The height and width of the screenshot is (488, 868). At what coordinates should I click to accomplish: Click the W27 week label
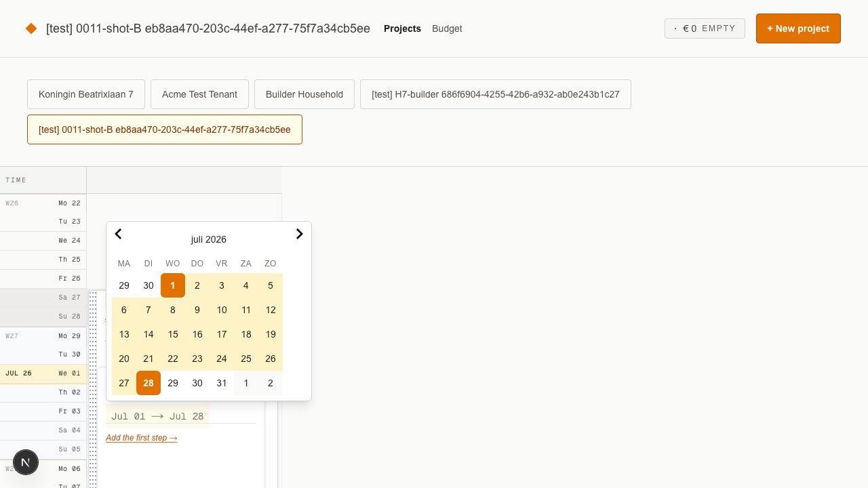click(x=12, y=336)
